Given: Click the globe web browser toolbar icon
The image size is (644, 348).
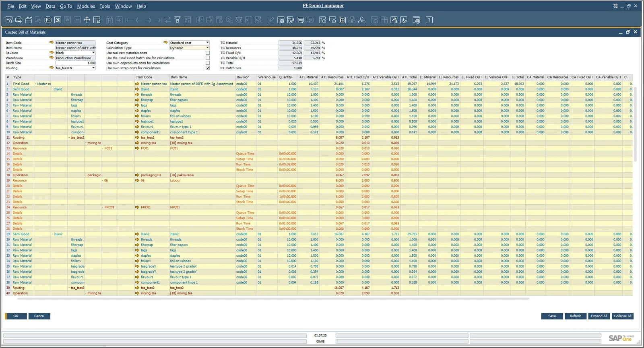Looking at the screenshot, I should tap(417, 20).
